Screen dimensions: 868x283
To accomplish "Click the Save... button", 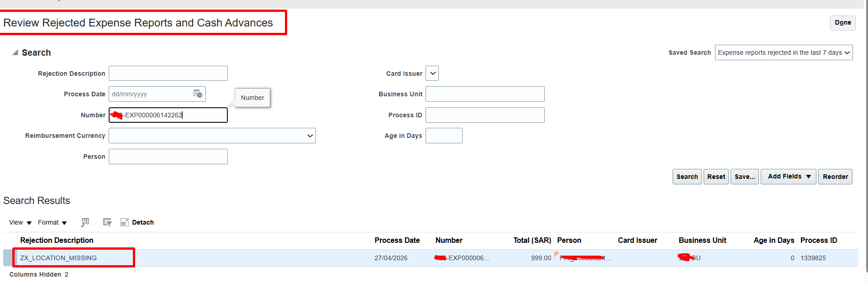I will [x=745, y=177].
